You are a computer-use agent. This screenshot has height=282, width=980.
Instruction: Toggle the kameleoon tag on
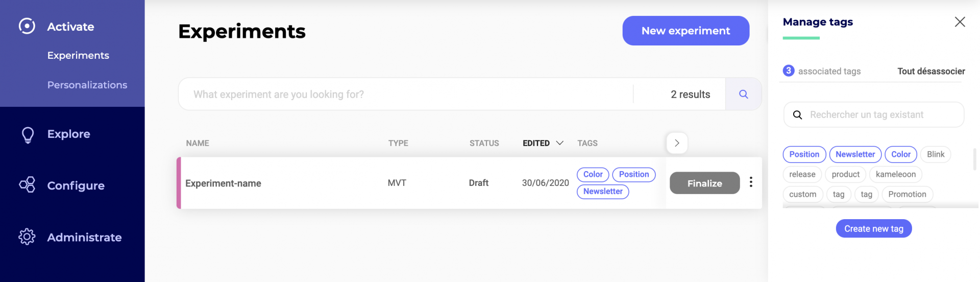click(x=896, y=174)
